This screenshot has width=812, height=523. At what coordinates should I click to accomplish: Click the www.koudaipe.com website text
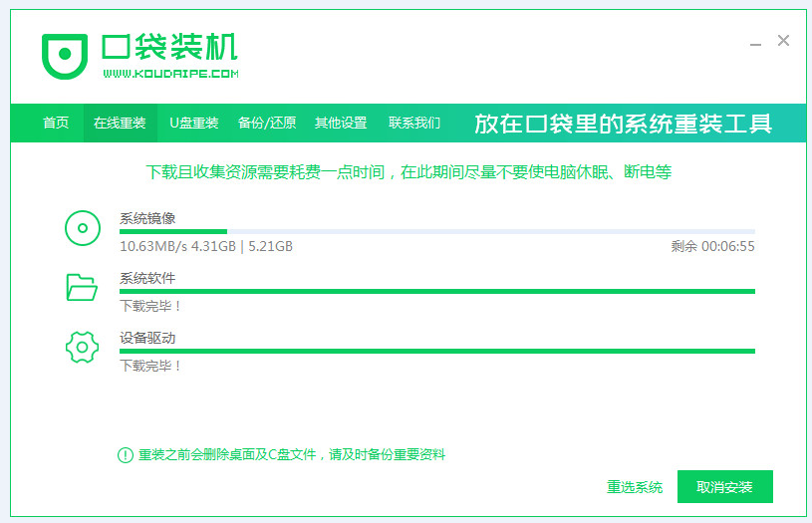point(169,74)
